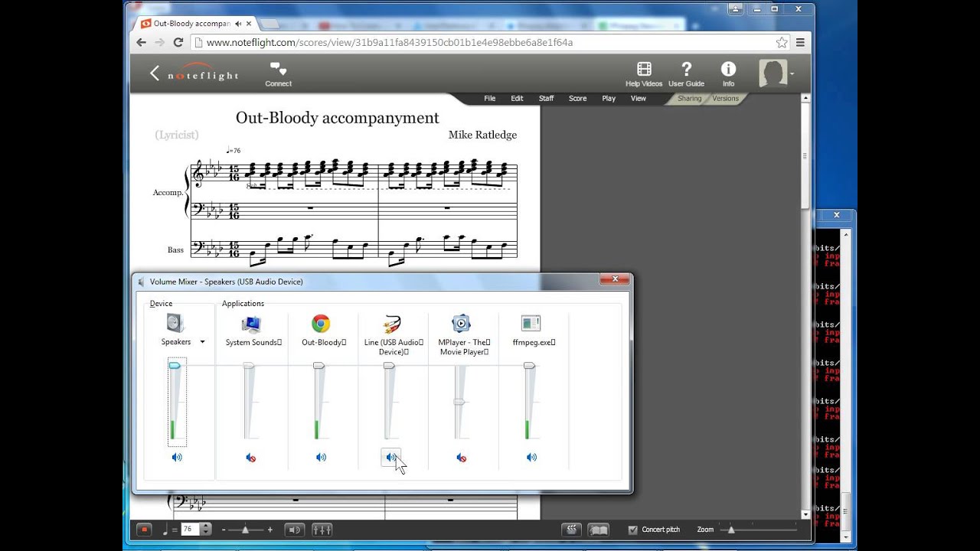
Task: Click the Speakers device icon in Volume Mixer
Action: point(176,323)
